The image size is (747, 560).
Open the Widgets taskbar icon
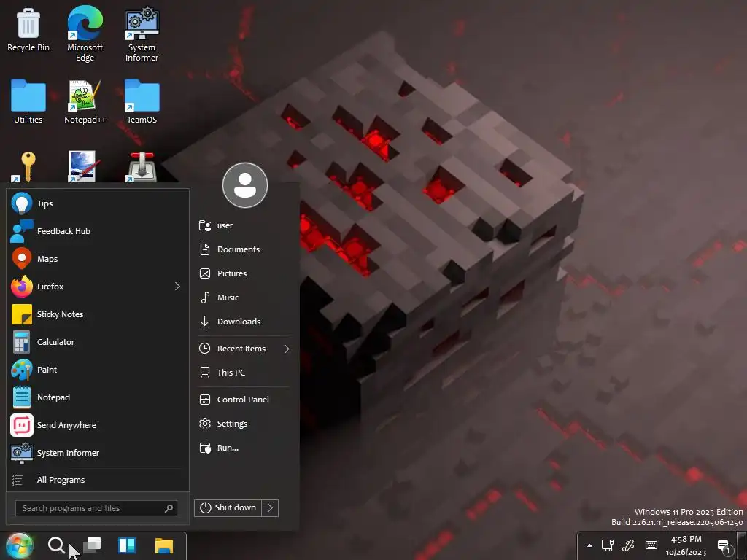pyautogui.click(x=127, y=545)
